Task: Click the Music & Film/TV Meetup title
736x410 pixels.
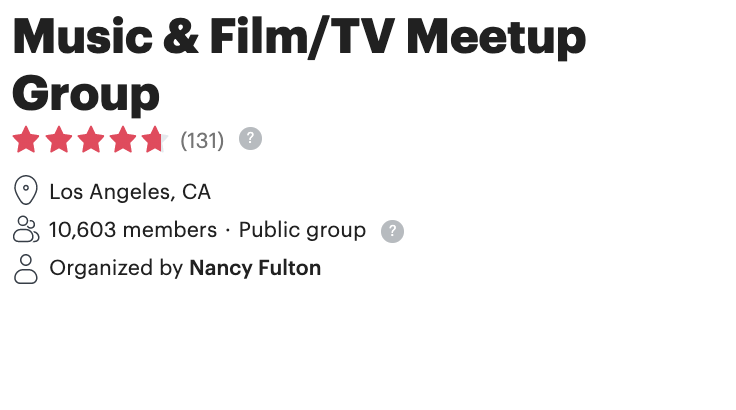Action: point(299,37)
